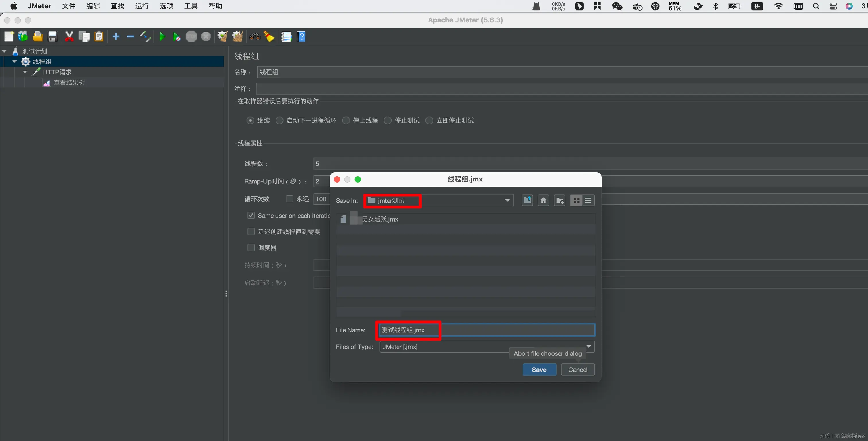Screen dimensions: 868x441
Task: Click the Clear results broom icon
Action: pyautogui.click(x=223, y=36)
